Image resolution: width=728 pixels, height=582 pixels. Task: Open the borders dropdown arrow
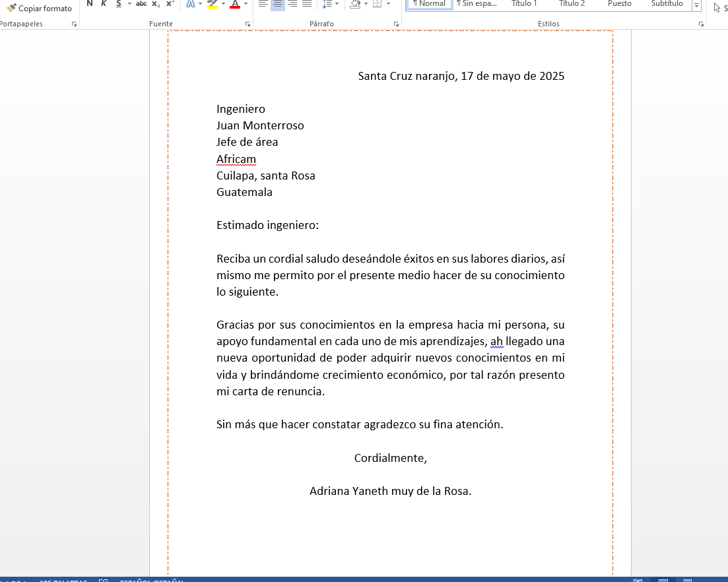(388, 4)
